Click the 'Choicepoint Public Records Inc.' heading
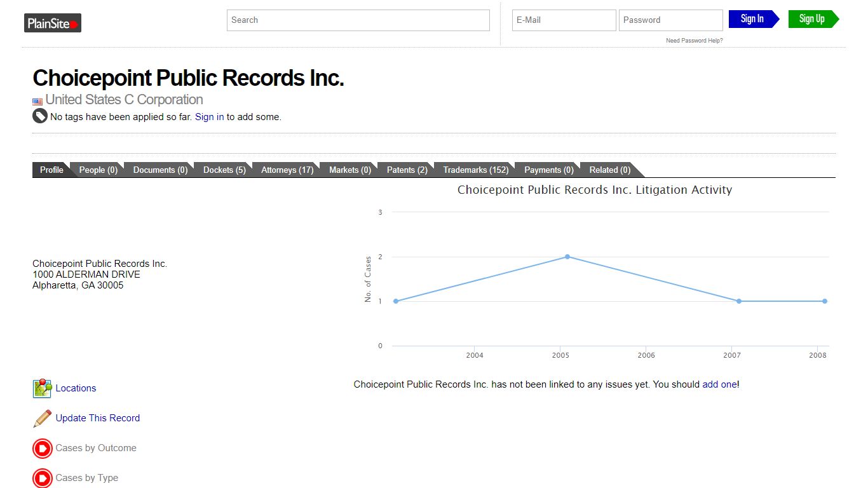Screen dimensions: 868x488 pos(188,78)
